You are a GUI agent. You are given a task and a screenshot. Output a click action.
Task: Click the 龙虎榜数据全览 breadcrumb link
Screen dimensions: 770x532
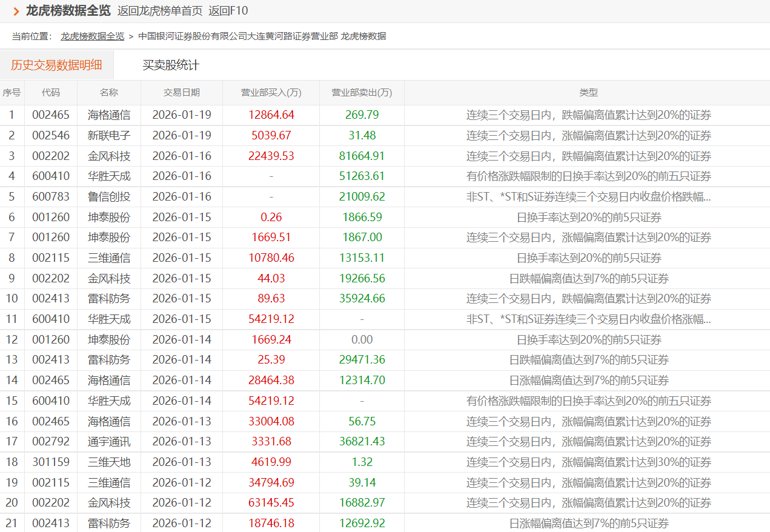pyautogui.click(x=92, y=36)
